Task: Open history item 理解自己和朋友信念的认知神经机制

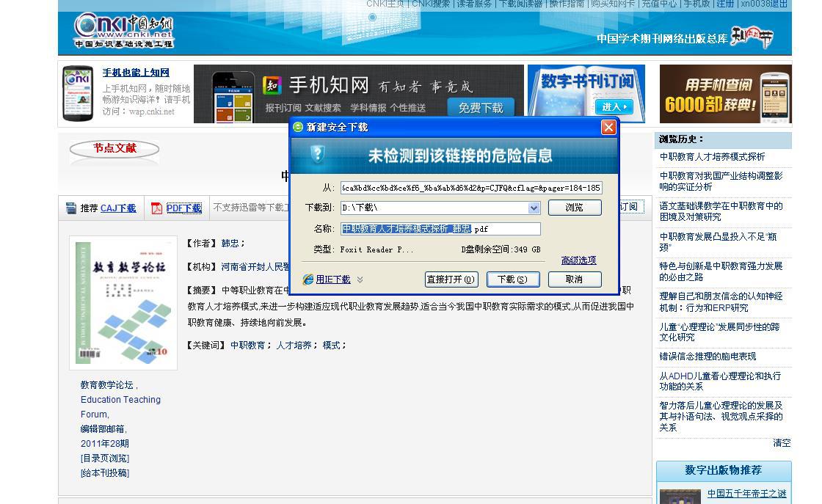Action: (x=721, y=302)
